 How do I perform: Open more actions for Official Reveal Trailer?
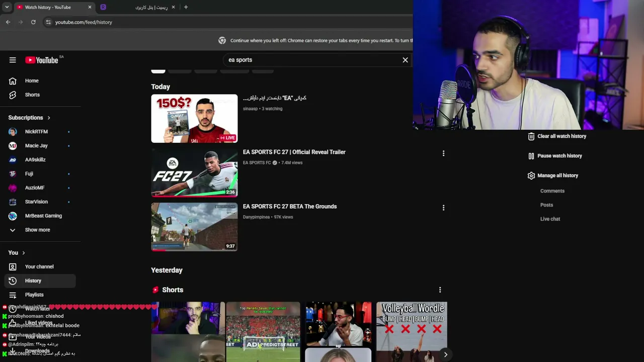[x=443, y=153]
